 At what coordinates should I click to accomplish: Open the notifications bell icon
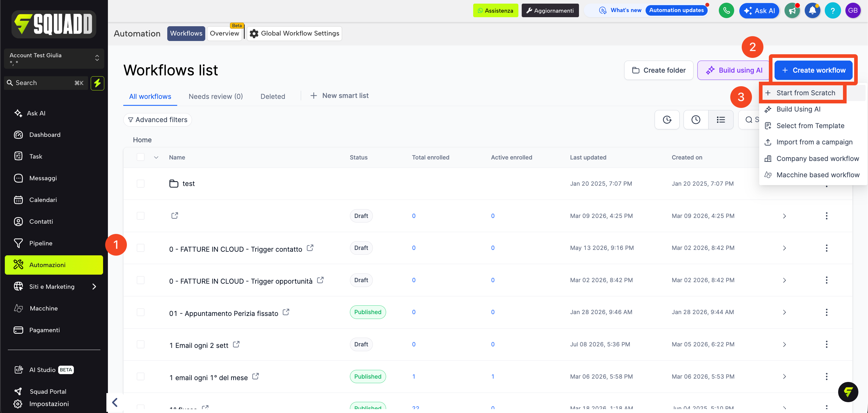click(x=812, y=11)
